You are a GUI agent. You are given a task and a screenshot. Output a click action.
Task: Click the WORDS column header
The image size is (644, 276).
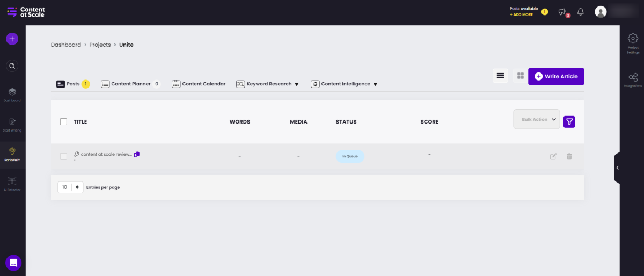pos(240,122)
